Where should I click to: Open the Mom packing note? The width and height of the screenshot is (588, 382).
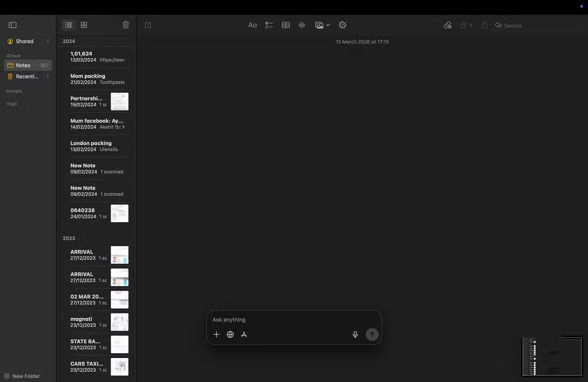pos(87,79)
